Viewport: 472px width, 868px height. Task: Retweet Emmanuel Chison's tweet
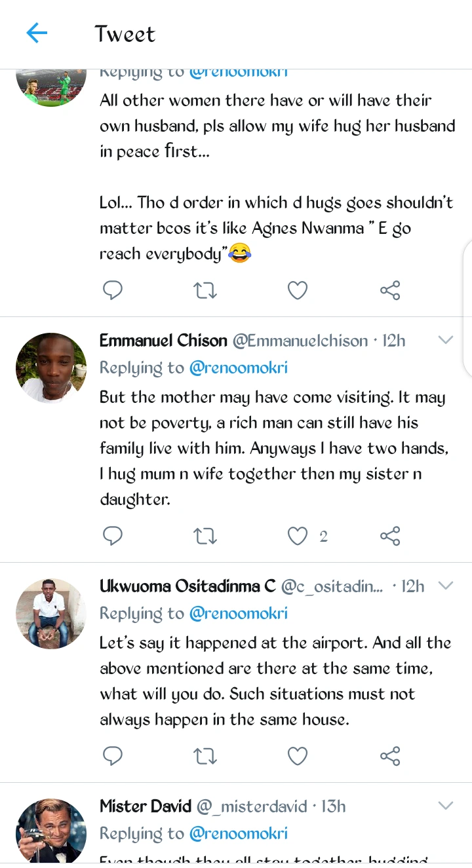[x=205, y=537]
